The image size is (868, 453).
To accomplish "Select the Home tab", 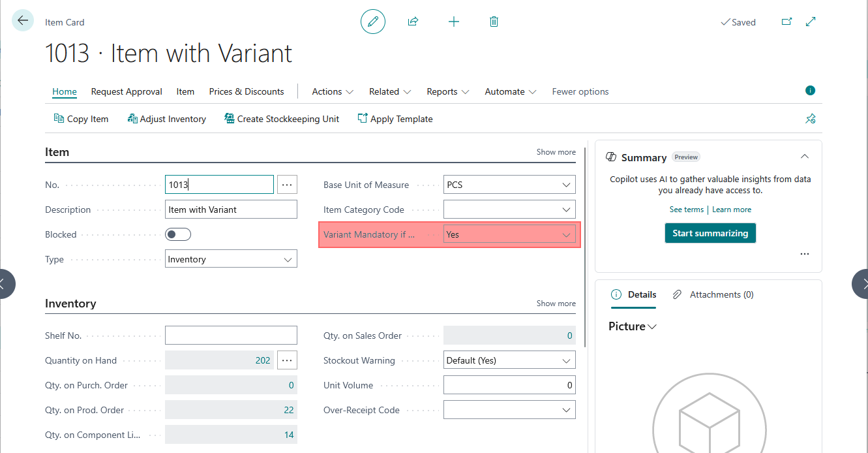I will click(65, 91).
